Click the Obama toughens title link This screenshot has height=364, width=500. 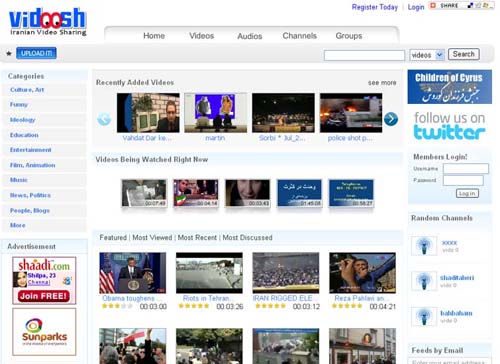tap(132, 298)
